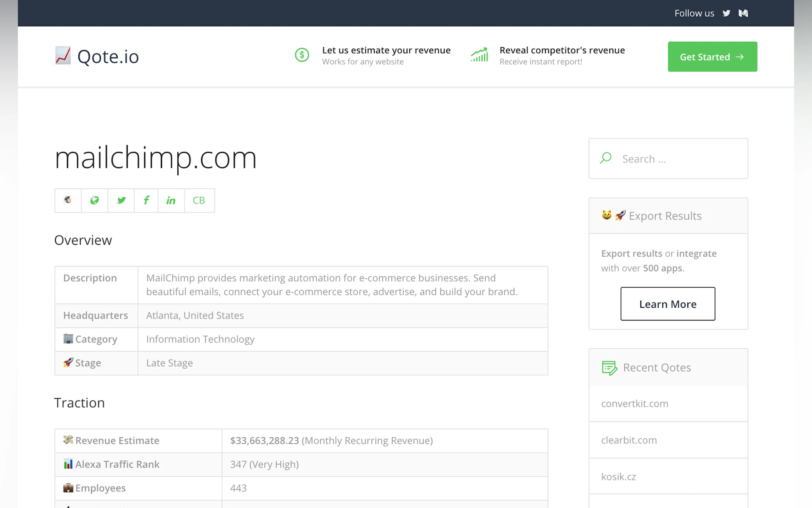Click the rocket emoji next to Export Results
The image size is (812, 508).
[x=620, y=215]
